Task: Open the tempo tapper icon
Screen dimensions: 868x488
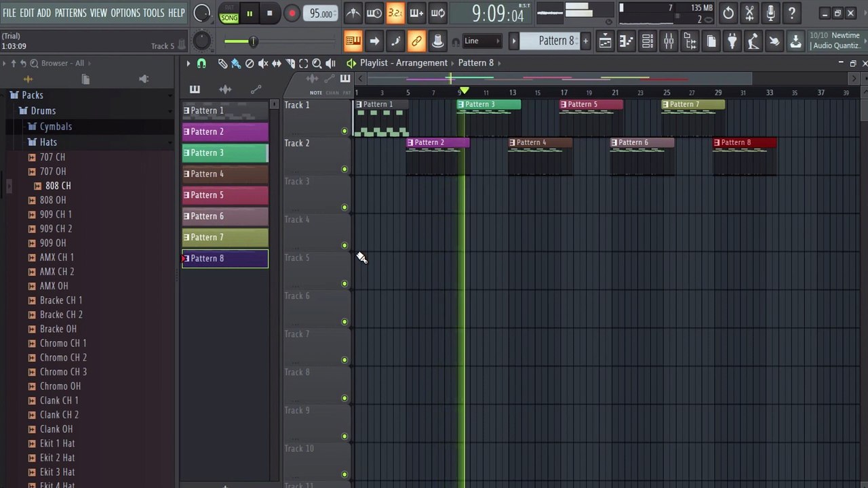Action: pos(753,41)
